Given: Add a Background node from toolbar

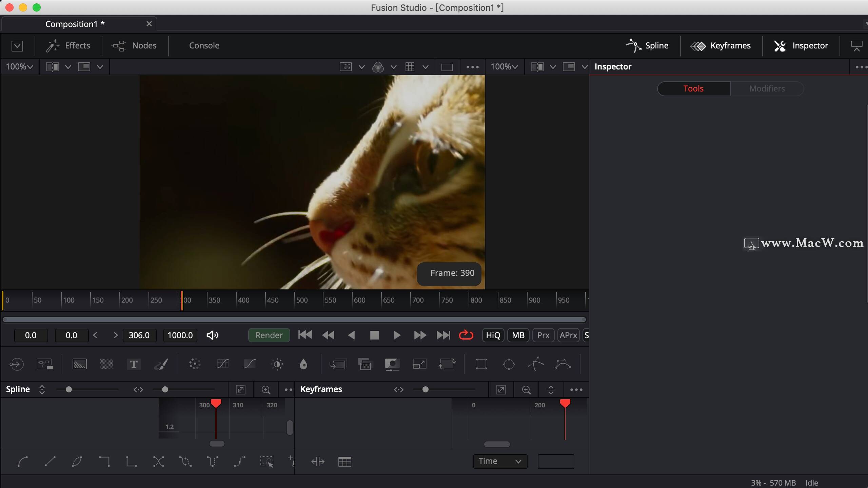Looking at the screenshot, I should [x=79, y=364].
